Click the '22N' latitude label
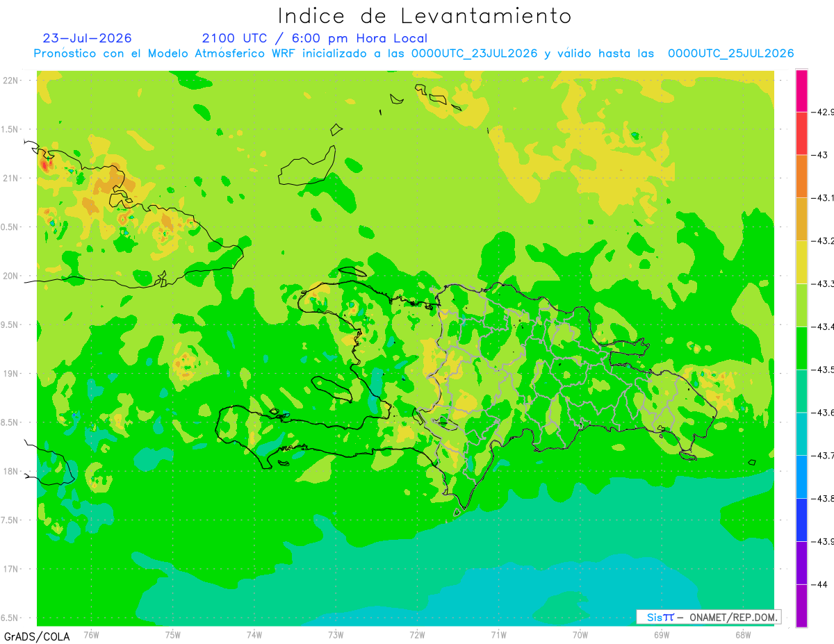 pyautogui.click(x=12, y=81)
